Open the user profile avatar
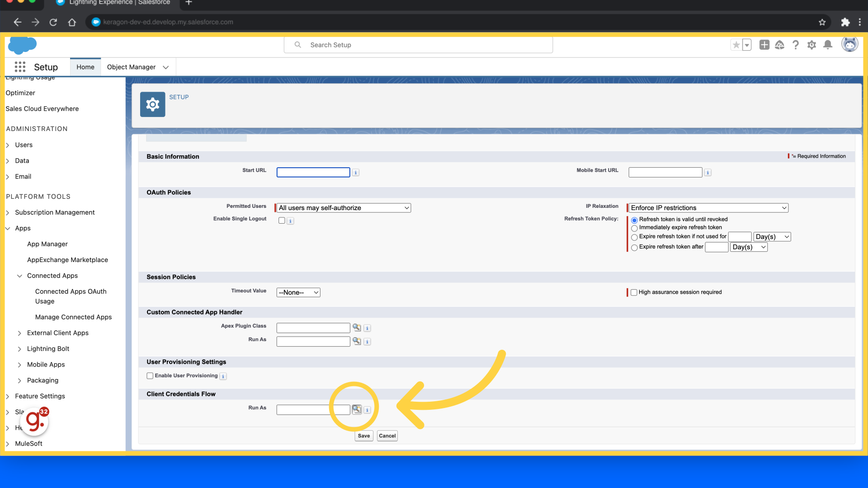This screenshot has height=488, width=868. pyautogui.click(x=849, y=44)
